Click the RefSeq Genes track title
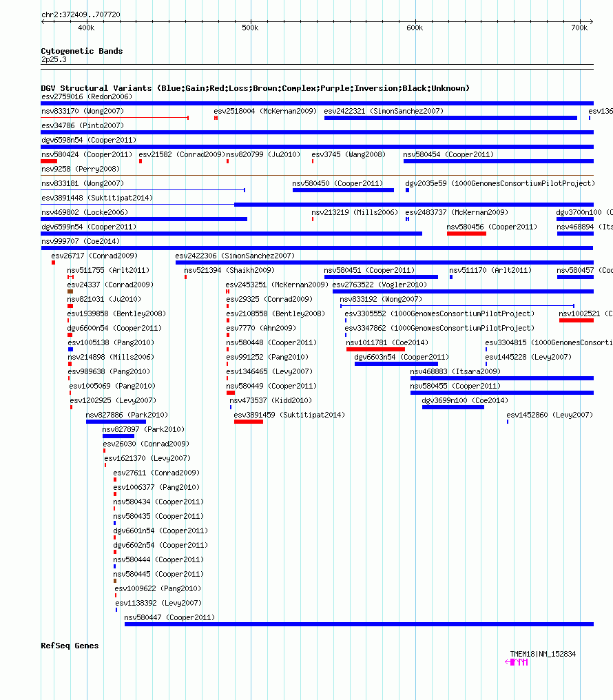 point(70,646)
